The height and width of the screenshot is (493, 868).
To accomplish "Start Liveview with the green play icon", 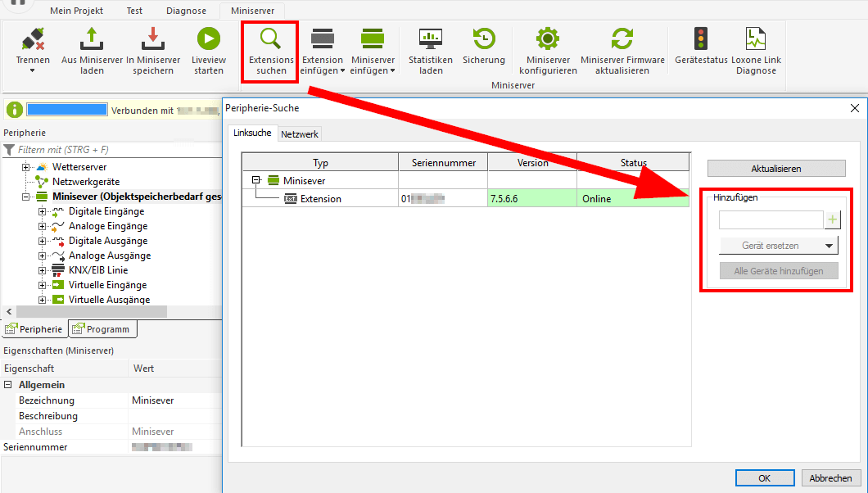I will [x=208, y=38].
